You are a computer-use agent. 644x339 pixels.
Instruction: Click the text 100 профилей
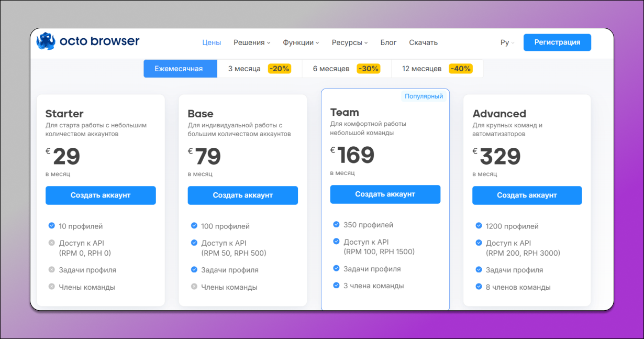[226, 226]
